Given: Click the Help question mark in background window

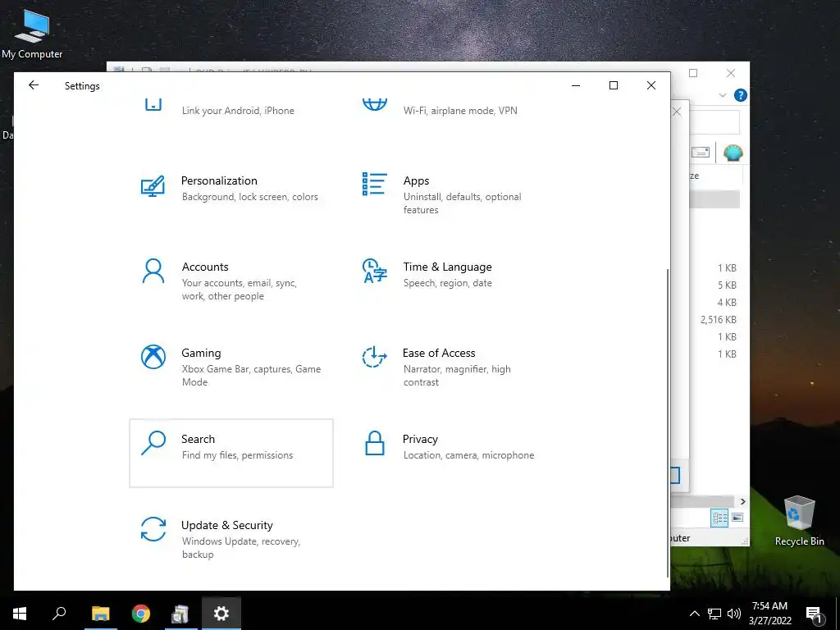Looking at the screenshot, I should [741, 95].
